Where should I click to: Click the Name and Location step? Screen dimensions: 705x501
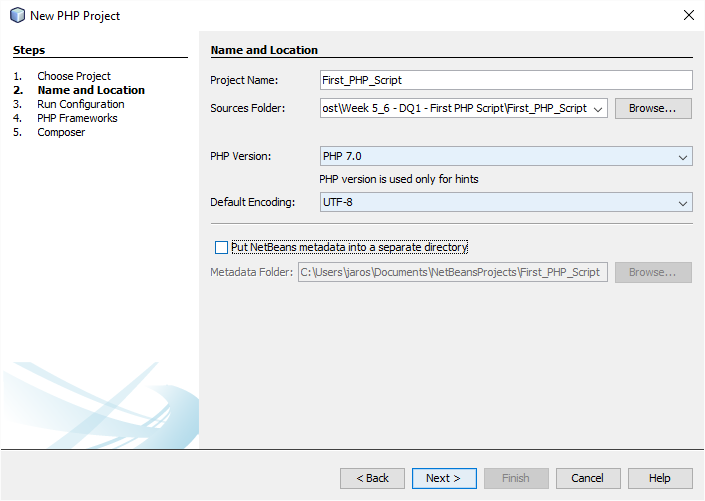91,90
